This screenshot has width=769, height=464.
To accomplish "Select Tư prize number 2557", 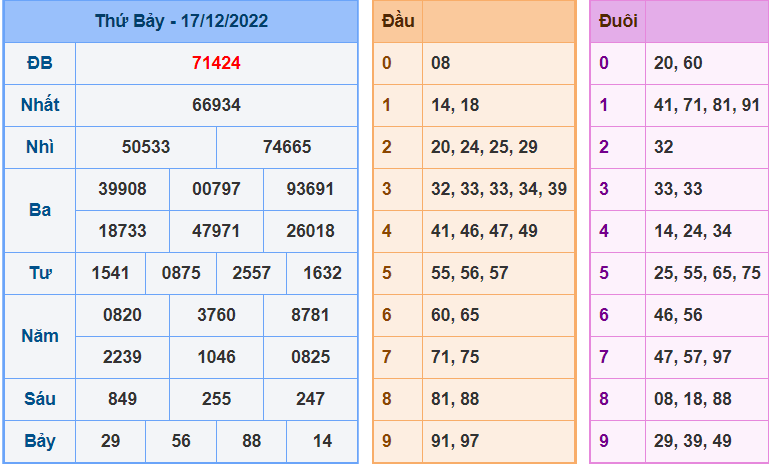I will click(252, 273).
